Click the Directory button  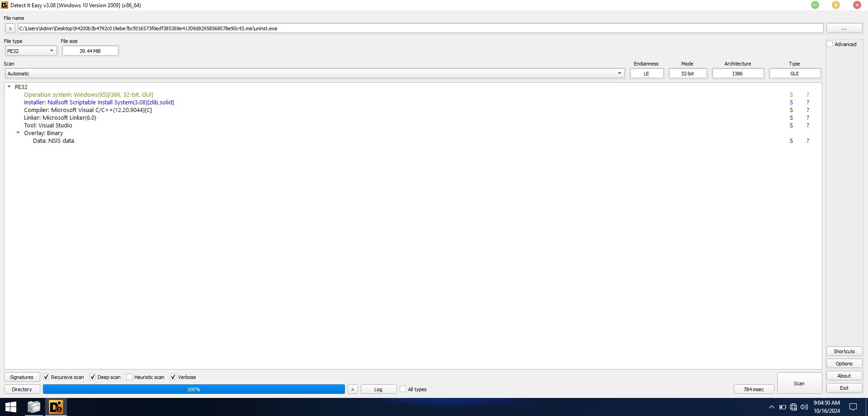click(x=22, y=389)
